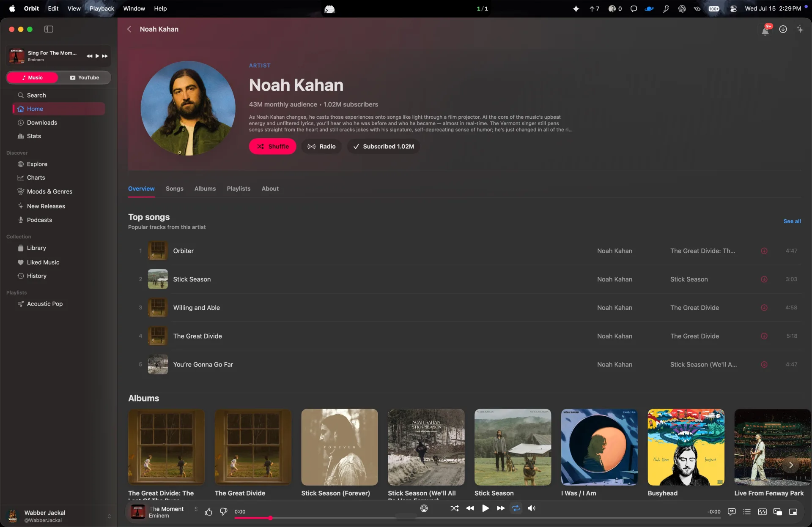Play the main player bar's play button

(485, 508)
